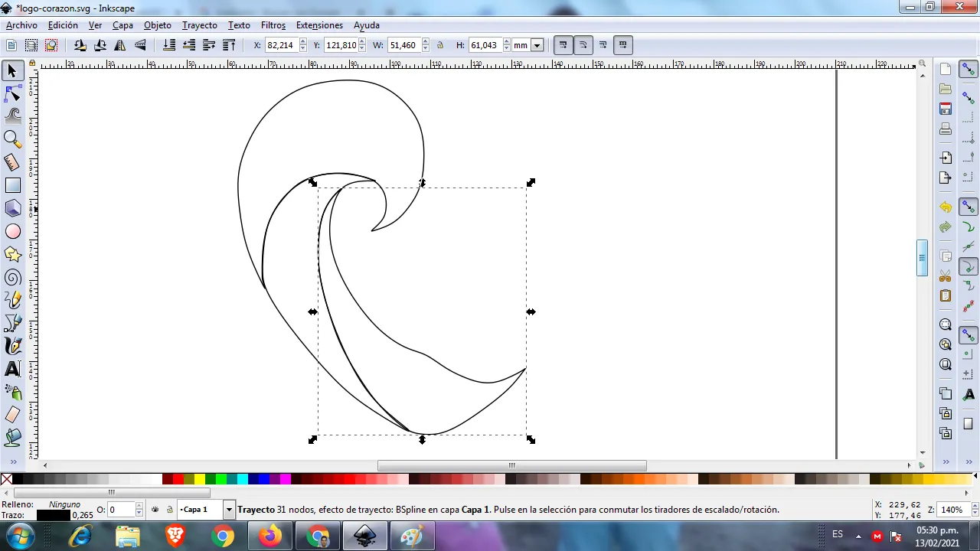Open Firefox from the taskbar
Viewport: 980px width, 551px height.
pos(269,536)
